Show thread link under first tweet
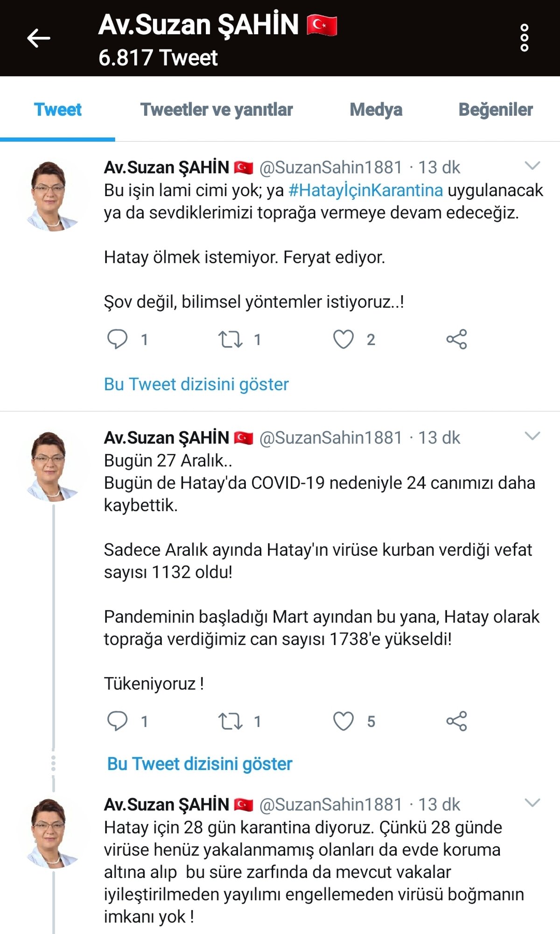This screenshot has height=934, width=560. click(x=196, y=384)
